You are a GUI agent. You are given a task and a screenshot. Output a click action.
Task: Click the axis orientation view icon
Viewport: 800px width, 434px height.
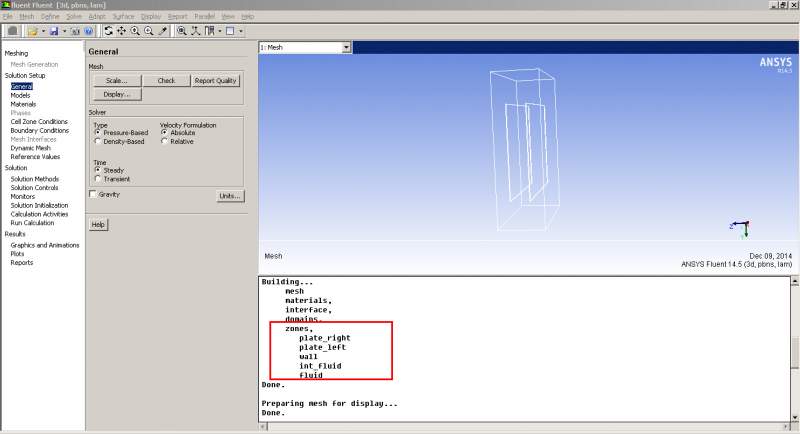point(195,31)
